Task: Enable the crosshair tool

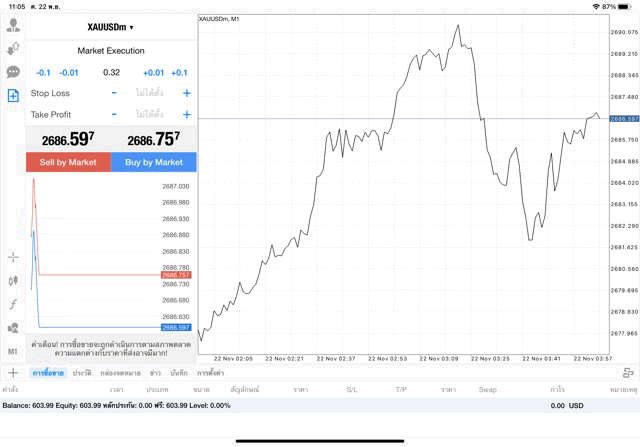Action: click(13, 257)
